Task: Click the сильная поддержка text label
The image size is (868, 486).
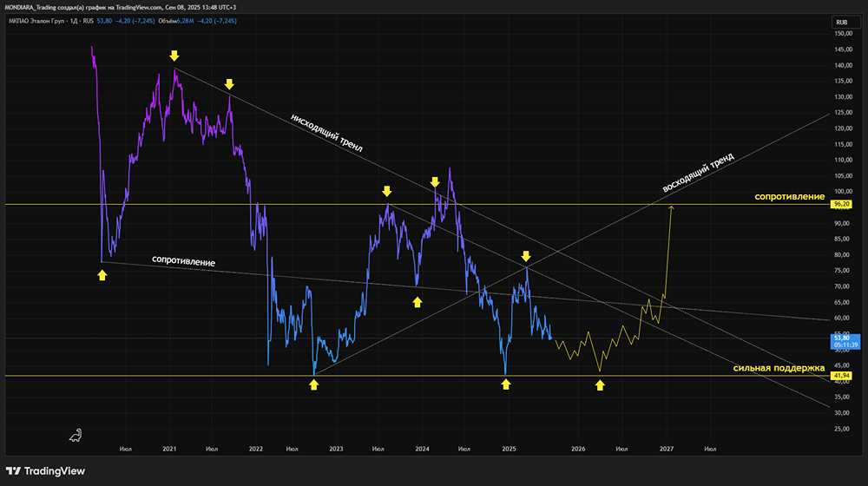Action: [779, 368]
